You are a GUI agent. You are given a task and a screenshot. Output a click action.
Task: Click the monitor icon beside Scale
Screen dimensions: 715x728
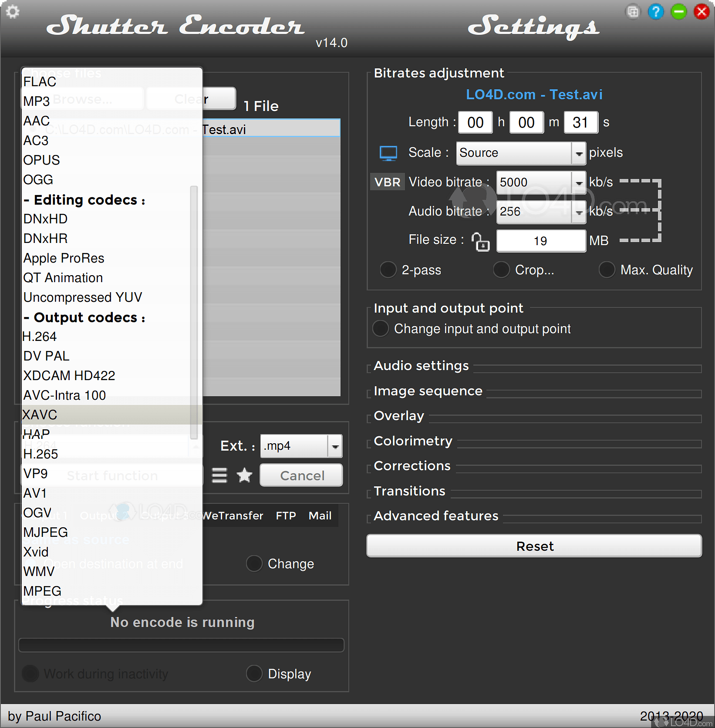point(388,153)
